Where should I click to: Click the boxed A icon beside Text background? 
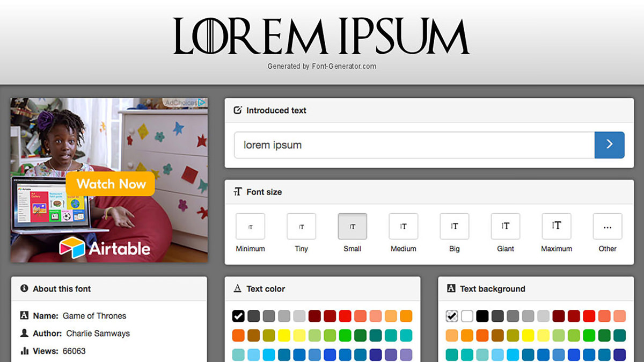[451, 288]
